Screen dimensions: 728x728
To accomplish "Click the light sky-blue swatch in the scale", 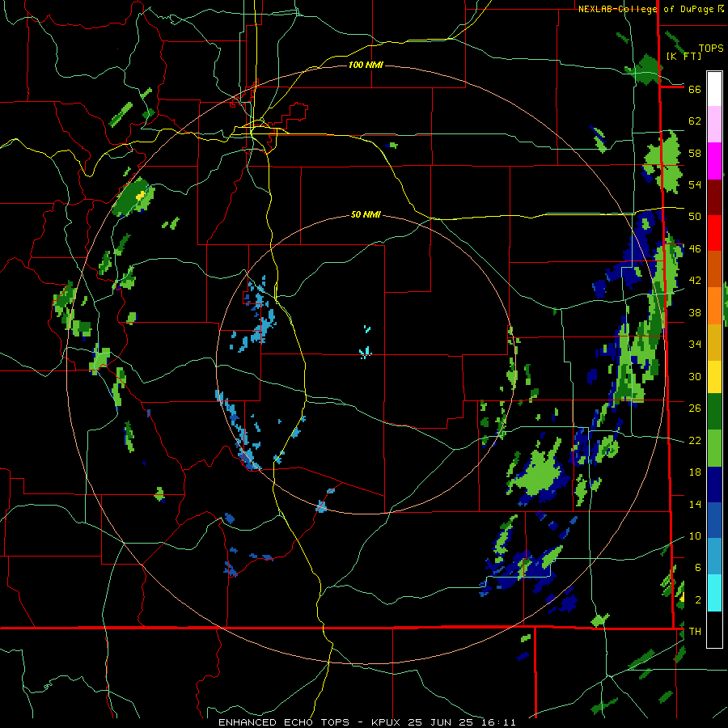I will tap(714, 557).
